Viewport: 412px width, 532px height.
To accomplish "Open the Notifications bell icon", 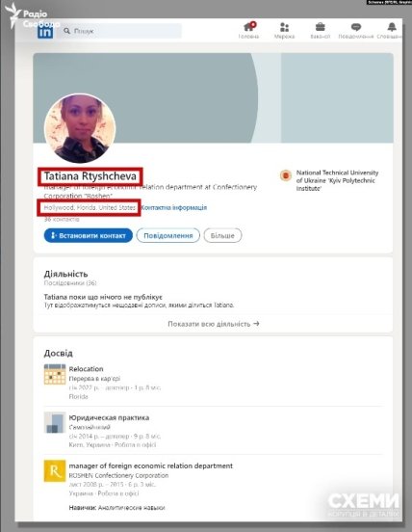I will (x=392, y=26).
